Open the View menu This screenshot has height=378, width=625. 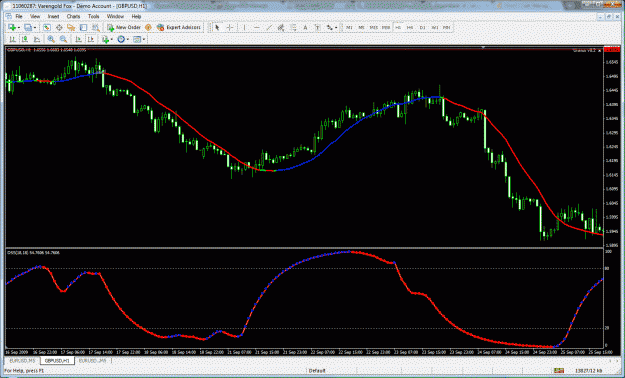[x=35, y=16]
